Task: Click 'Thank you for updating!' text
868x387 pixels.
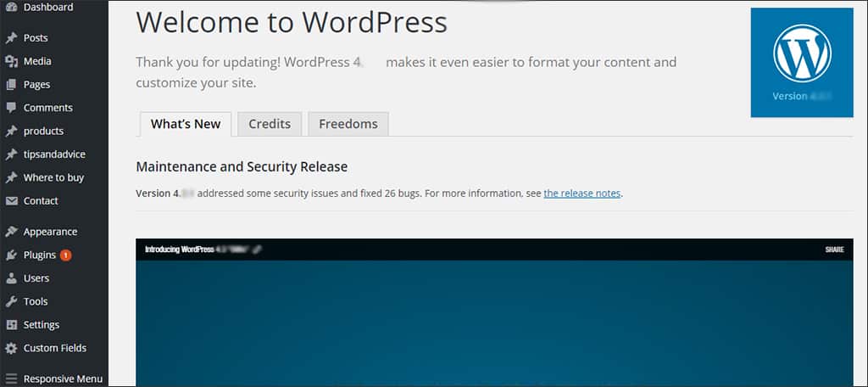Action: coord(209,62)
